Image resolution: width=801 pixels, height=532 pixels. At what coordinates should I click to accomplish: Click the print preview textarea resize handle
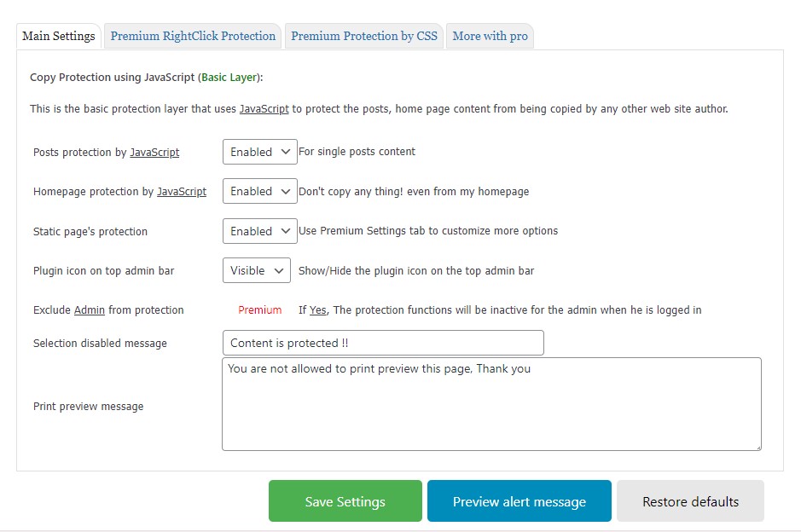[757, 446]
